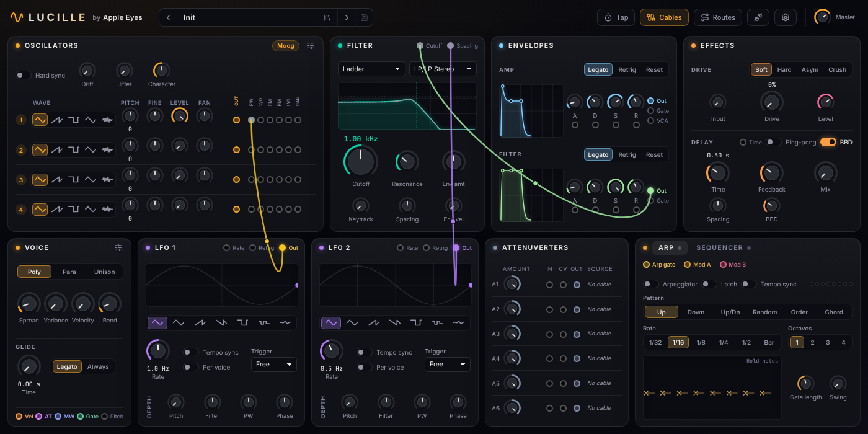This screenshot has width=868, height=434.
Task: Select Para voice mode
Action: point(69,272)
